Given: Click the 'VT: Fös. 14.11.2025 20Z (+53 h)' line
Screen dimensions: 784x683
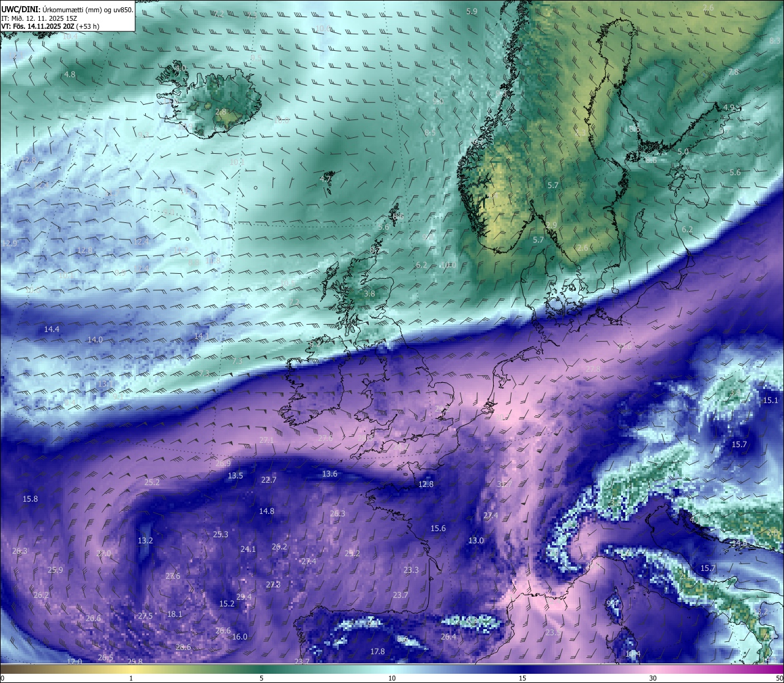Looking at the screenshot, I should 50,26.
